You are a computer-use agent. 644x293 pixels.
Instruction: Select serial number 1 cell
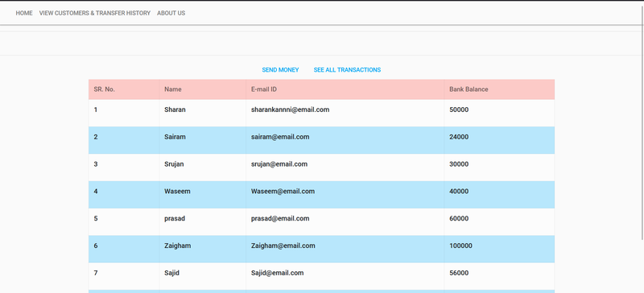[x=124, y=113]
